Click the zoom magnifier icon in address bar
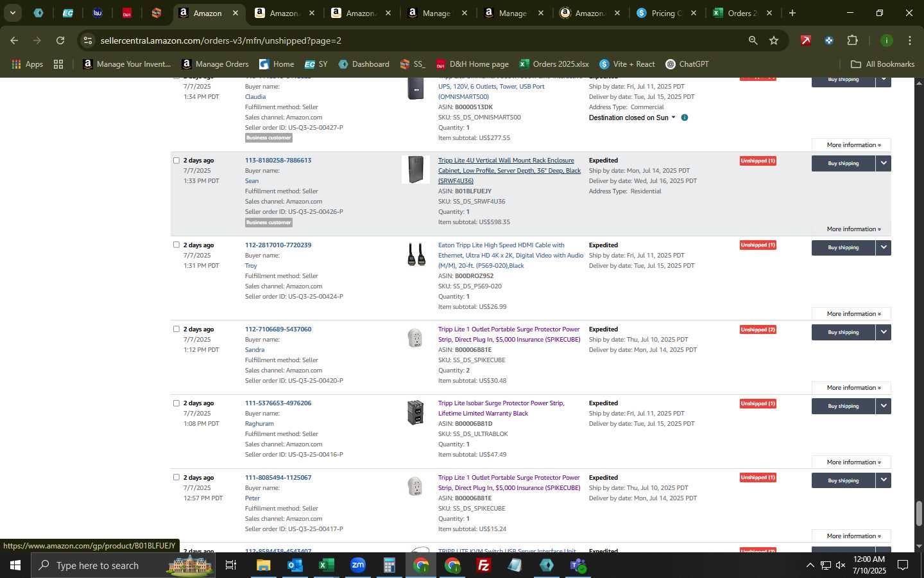 753,40
